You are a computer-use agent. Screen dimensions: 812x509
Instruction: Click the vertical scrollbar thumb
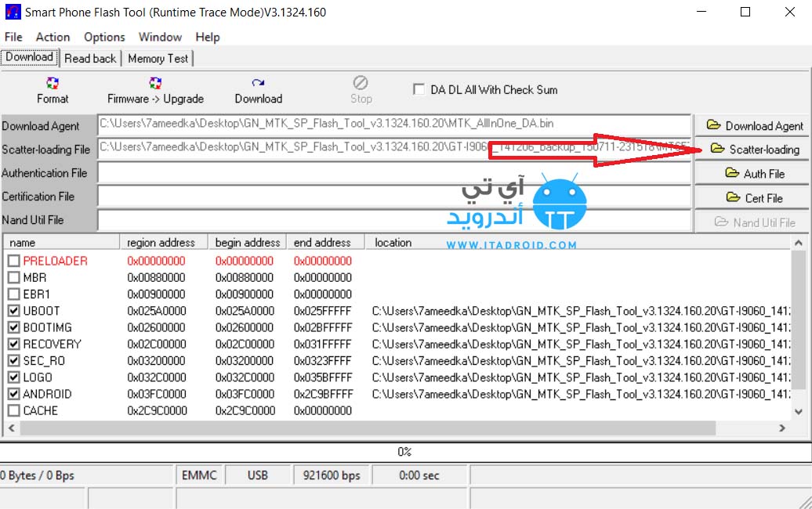[799, 319]
